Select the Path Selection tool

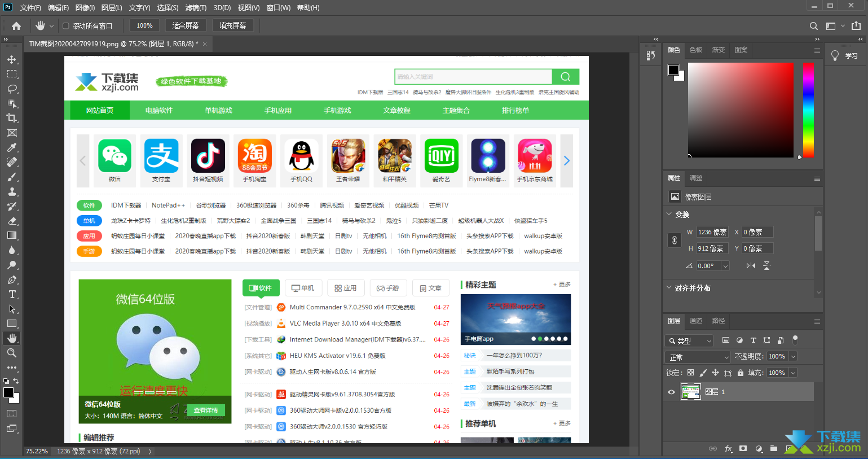click(12, 309)
